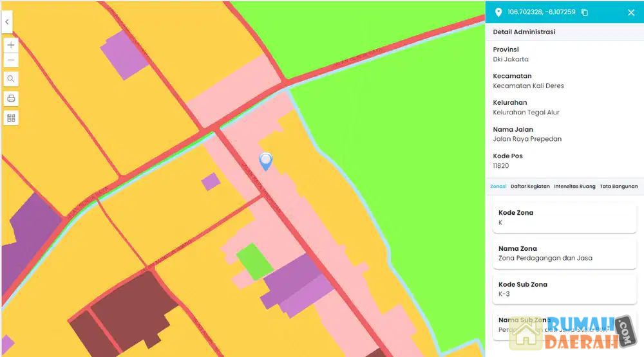Click the Kode Sub Zona K-3 card
The width and height of the screenshot is (644, 357).
[564, 289]
